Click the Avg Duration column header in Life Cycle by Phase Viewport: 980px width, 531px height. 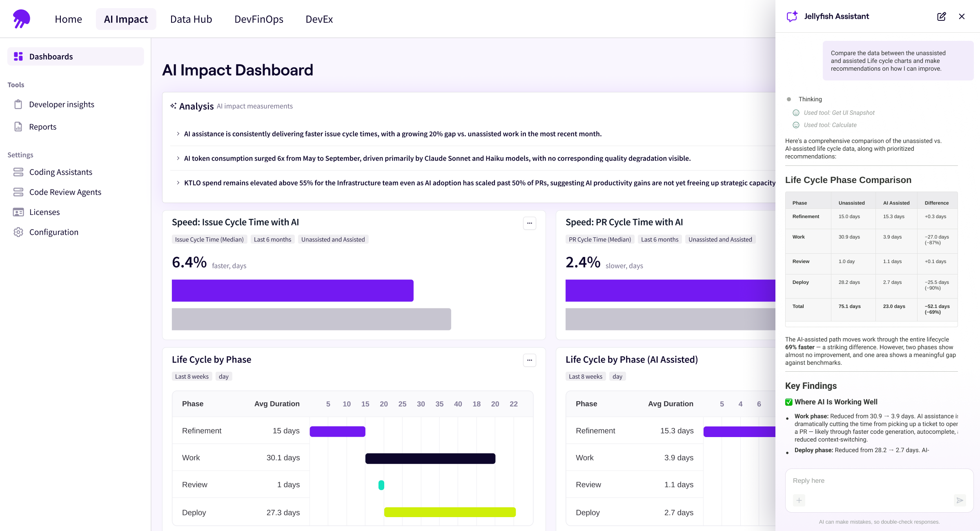pos(276,404)
